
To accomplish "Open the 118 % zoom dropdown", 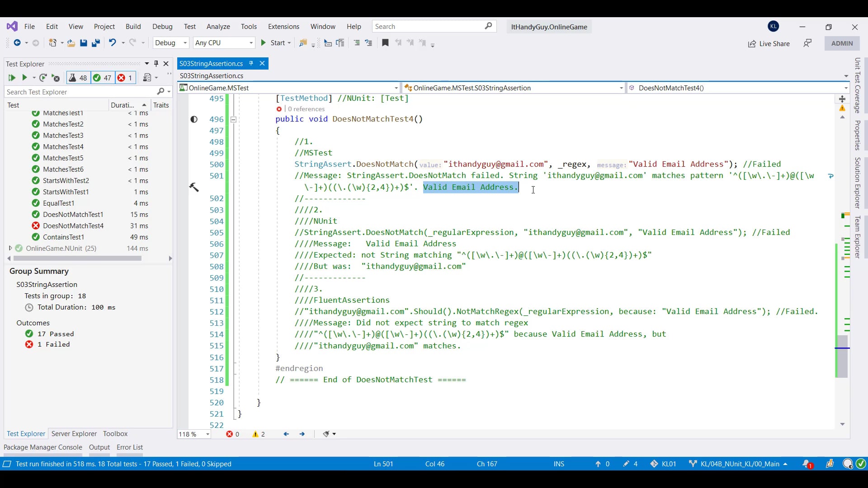I will tap(208, 434).
